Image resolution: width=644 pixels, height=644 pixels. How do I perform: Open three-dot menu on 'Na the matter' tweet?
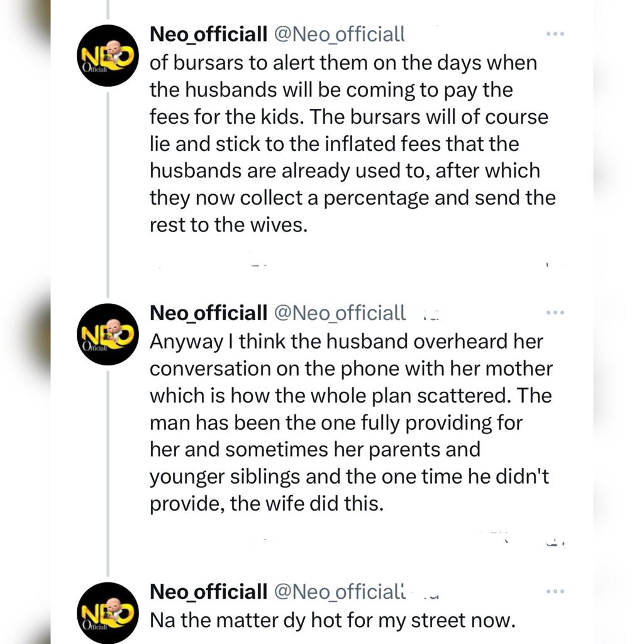tap(555, 592)
